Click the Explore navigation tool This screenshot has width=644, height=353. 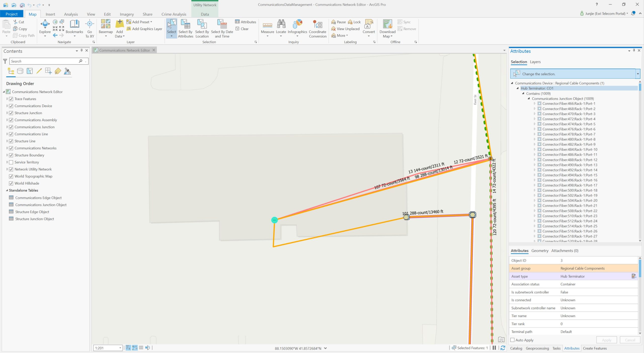pos(45,24)
